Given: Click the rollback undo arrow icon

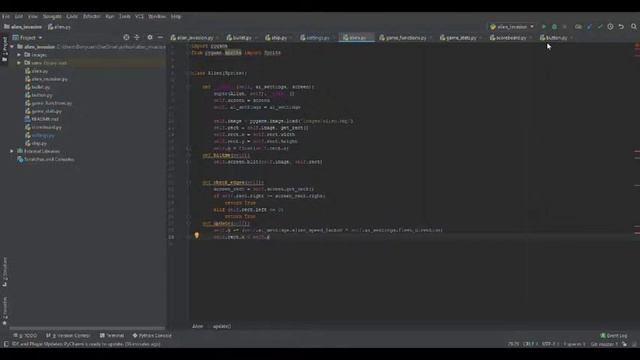Looking at the screenshot, I should 621,27.
